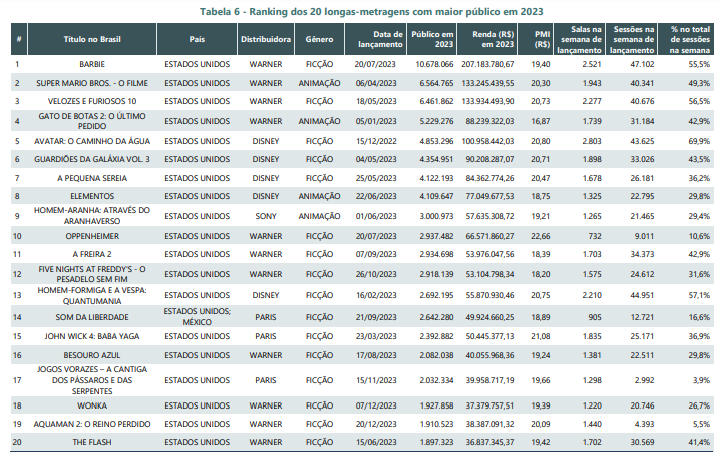Image resolution: width=723 pixels, height=465 pixels.
Task: Click the 'Gênero' column header
Action: point(319,39)
